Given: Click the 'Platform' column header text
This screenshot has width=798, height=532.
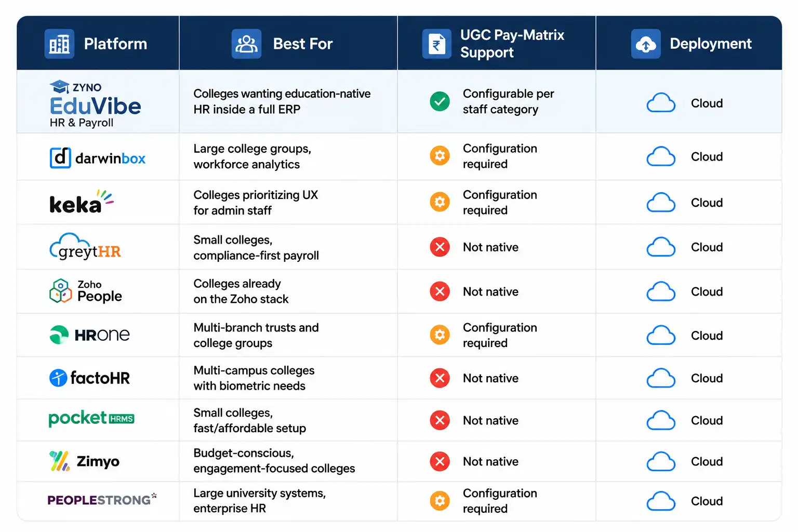Looking at the screenshot, I should pos(115,44).
